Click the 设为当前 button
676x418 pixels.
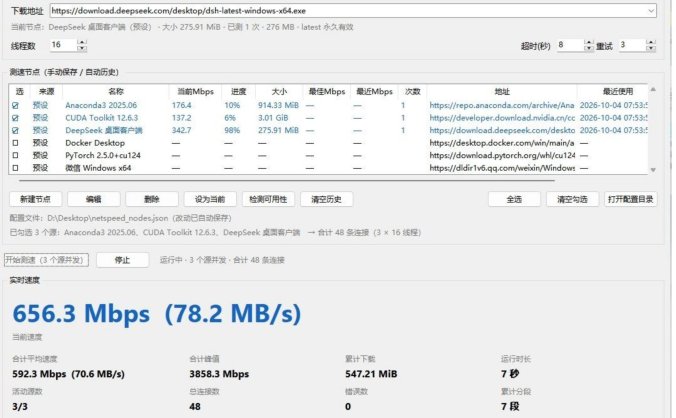tap(210, 199)
